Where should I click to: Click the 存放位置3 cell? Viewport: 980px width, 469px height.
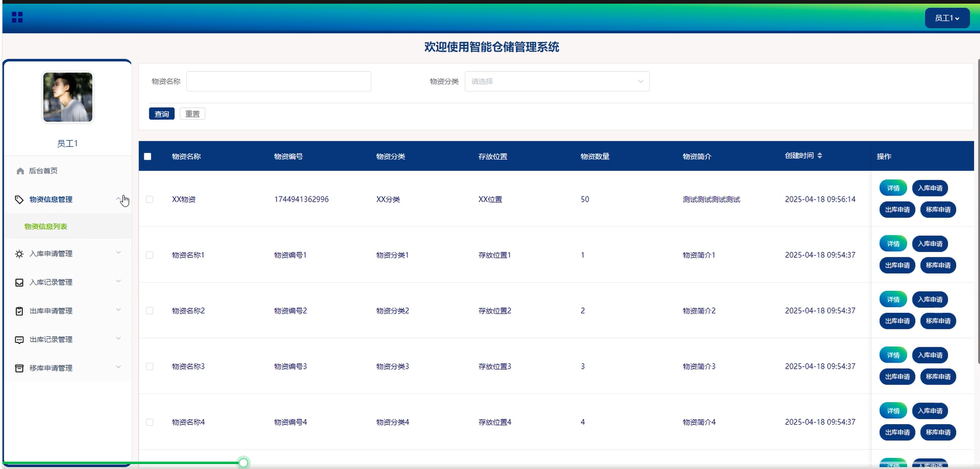pos(495,366)
